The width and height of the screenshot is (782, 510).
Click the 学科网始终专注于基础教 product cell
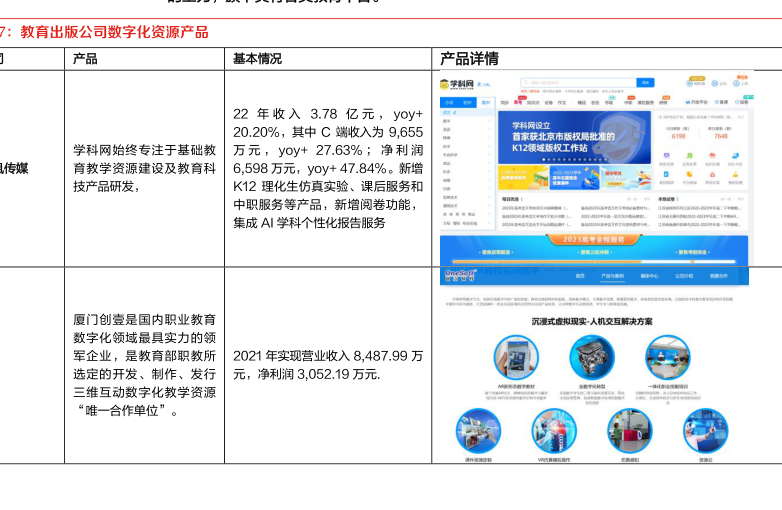point(145,169)
